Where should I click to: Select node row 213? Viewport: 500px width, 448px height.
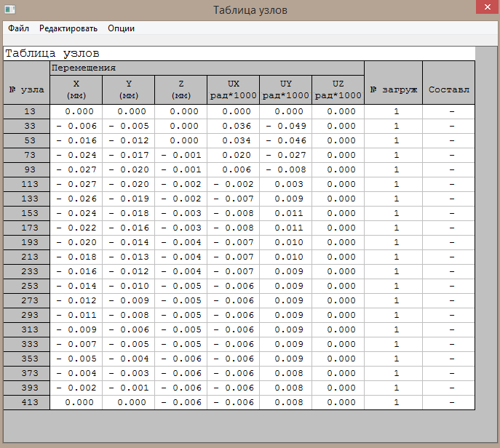point(26,257)
